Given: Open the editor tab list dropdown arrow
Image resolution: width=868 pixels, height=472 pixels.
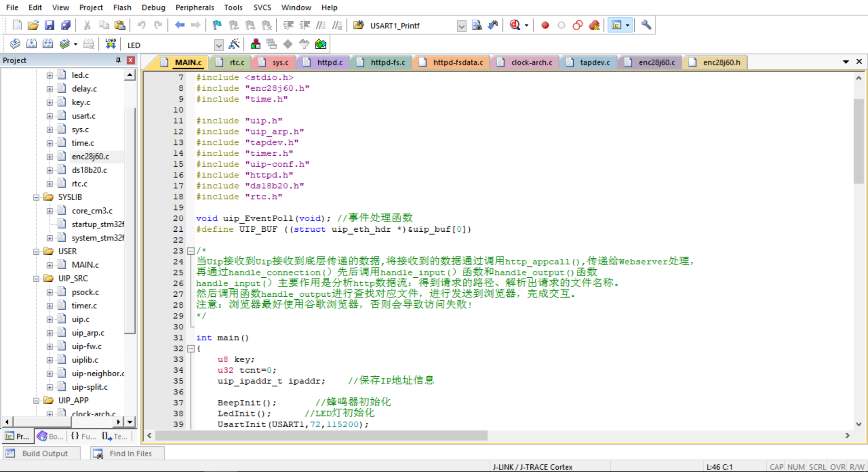Looking at the screenshot, I should [x=845, y=62].
